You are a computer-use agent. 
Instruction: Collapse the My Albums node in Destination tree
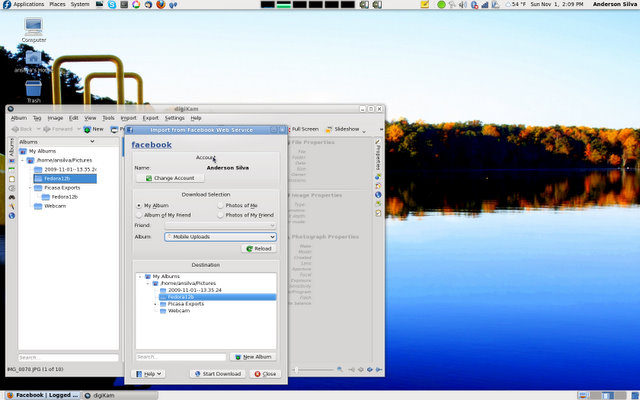click(x=139, y=275)
